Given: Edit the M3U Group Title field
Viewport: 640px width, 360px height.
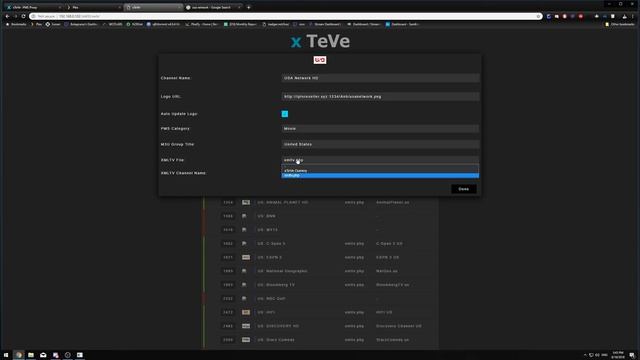Looking at the screenshot, I should click(380, 144).
